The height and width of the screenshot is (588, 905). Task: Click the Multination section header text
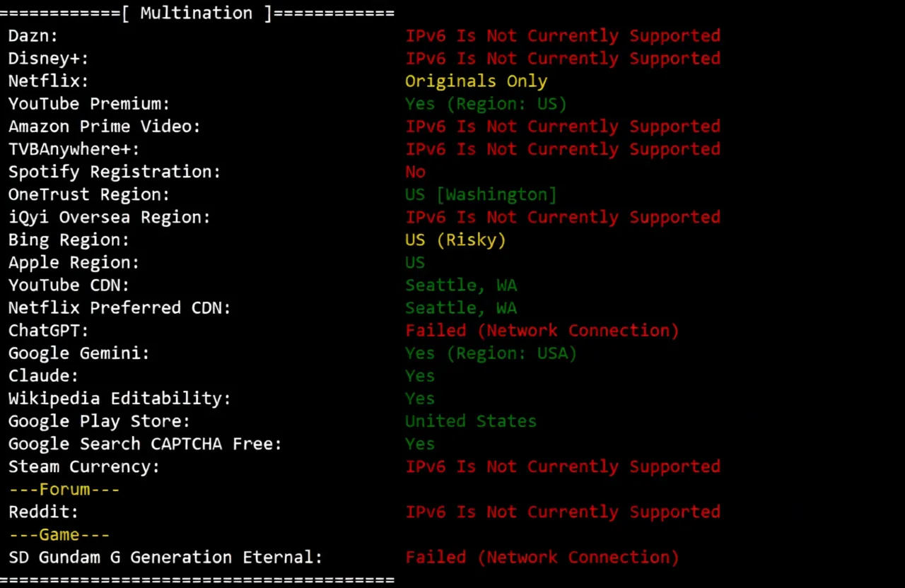click(x=196, y=13)
